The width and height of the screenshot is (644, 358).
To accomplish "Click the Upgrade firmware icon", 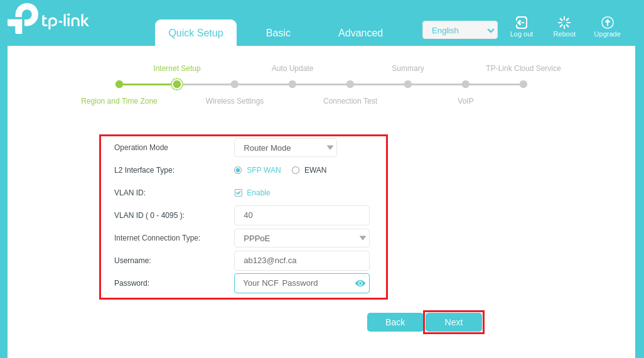I will point(607,23).
